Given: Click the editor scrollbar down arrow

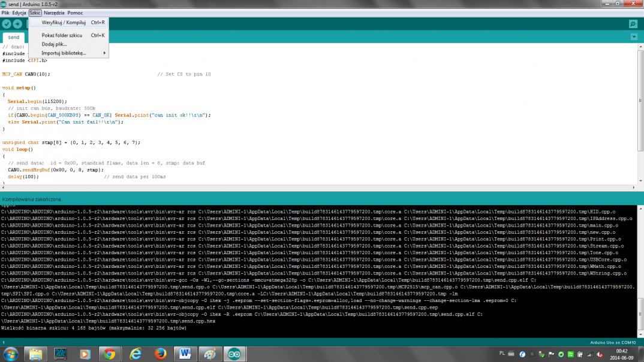Looking at the screenshot, I should click(x=640, y=180).
